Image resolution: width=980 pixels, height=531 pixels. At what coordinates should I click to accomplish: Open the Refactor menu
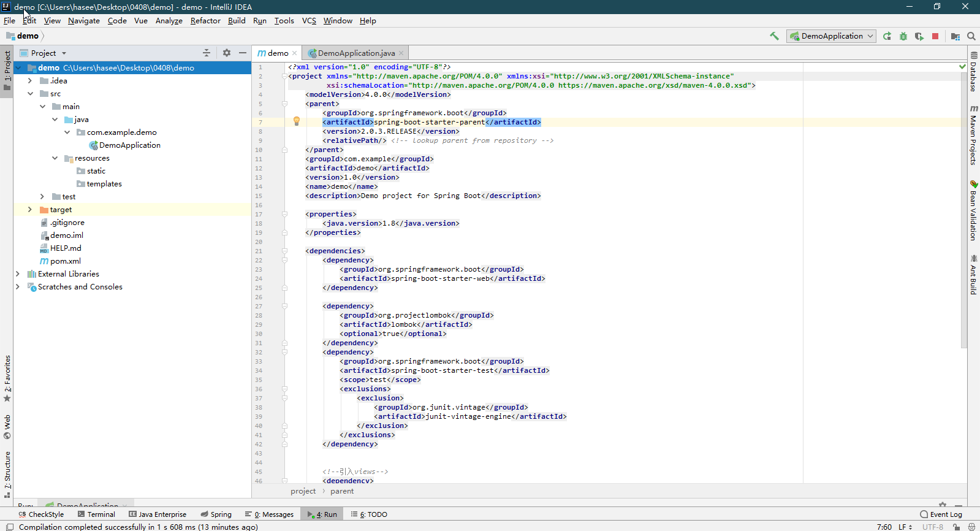click(205, 21)
